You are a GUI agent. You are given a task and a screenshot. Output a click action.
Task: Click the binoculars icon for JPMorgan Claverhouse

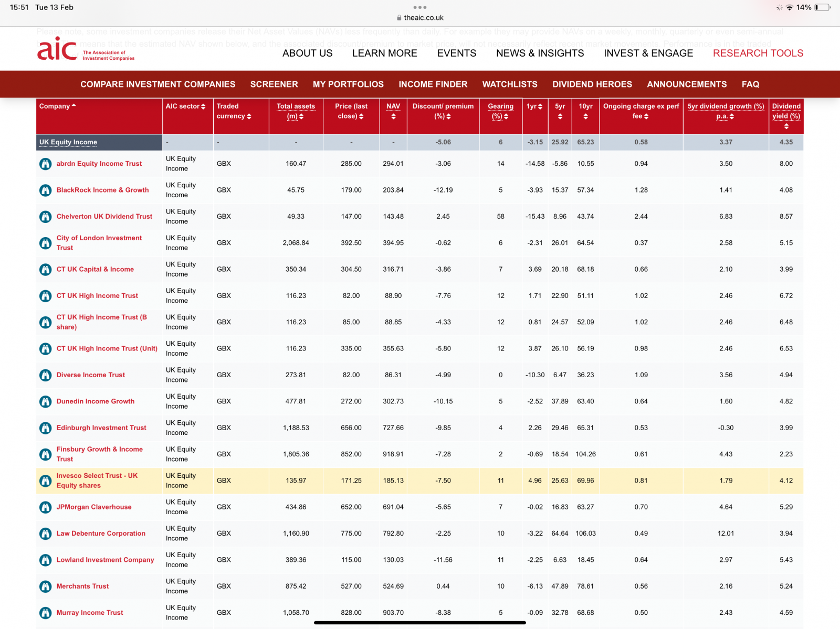(46, 507)
